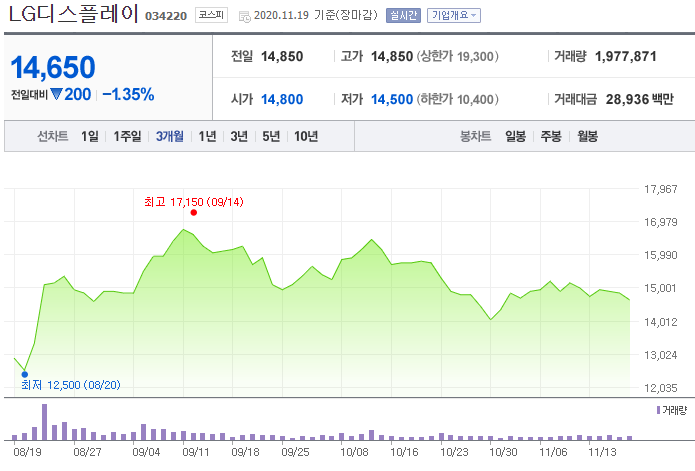Click the 11/13 date axis label
The height and width of the screenshot is (471, 695).
pyautogui.click(x=602, y=452)
